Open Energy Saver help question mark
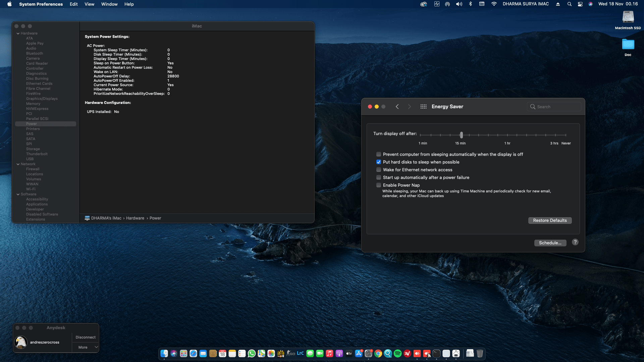 pos(575,242)
